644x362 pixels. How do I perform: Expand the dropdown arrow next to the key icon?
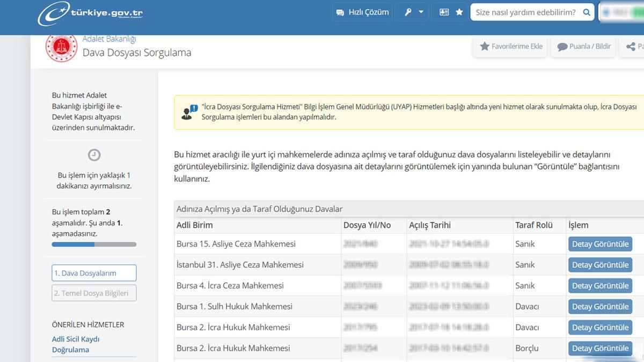[420, 12]
